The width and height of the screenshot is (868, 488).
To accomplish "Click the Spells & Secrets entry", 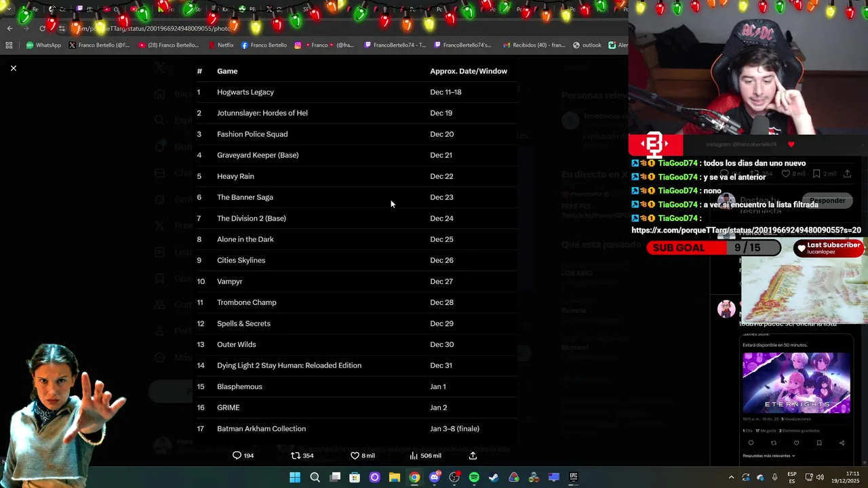I will click(243, 323).
